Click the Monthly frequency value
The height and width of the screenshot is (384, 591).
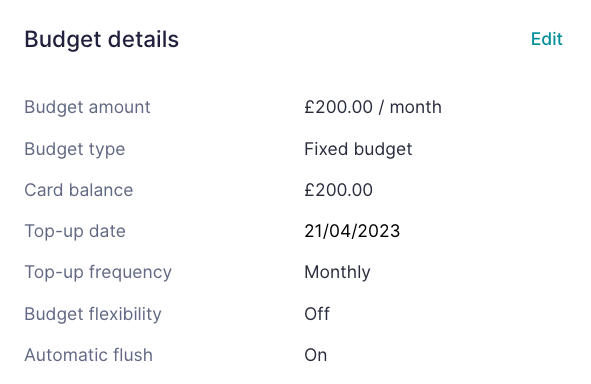pos(337,273)
